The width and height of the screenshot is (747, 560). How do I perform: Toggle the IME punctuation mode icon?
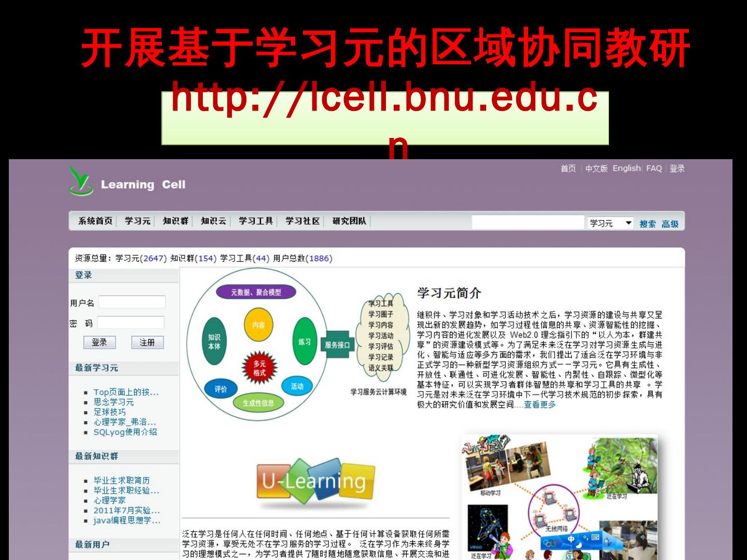(x=586, y=537)
